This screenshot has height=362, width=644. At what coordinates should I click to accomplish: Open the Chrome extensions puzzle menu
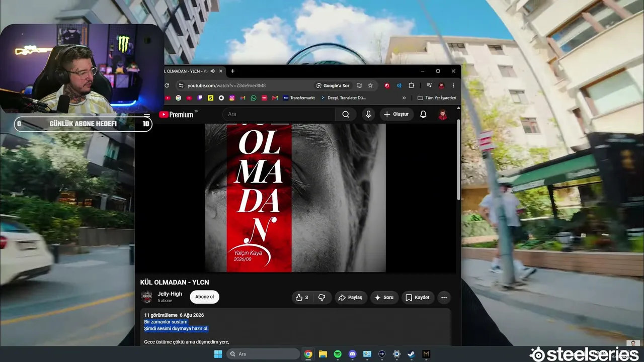coord(411,85)
